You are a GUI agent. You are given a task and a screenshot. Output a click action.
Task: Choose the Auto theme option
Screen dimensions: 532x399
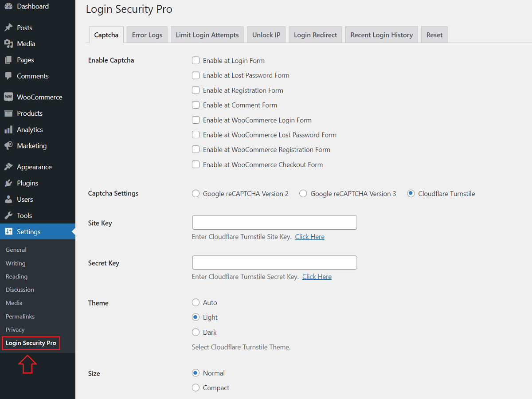pyautogui.click(x=196, y=302)
